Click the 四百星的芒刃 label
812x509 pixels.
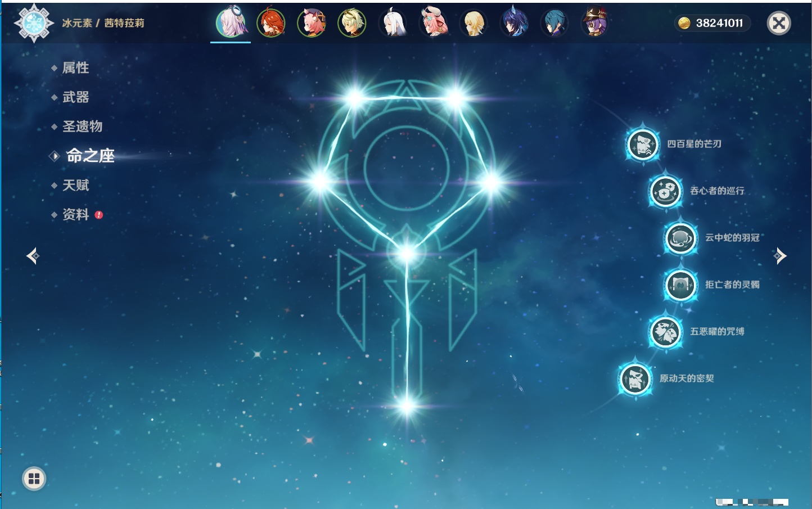point(694,144)
